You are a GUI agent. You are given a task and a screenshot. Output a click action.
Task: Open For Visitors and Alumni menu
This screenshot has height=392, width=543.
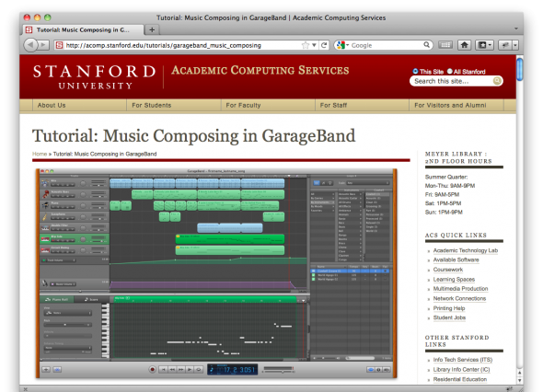(x=450, y=105)
